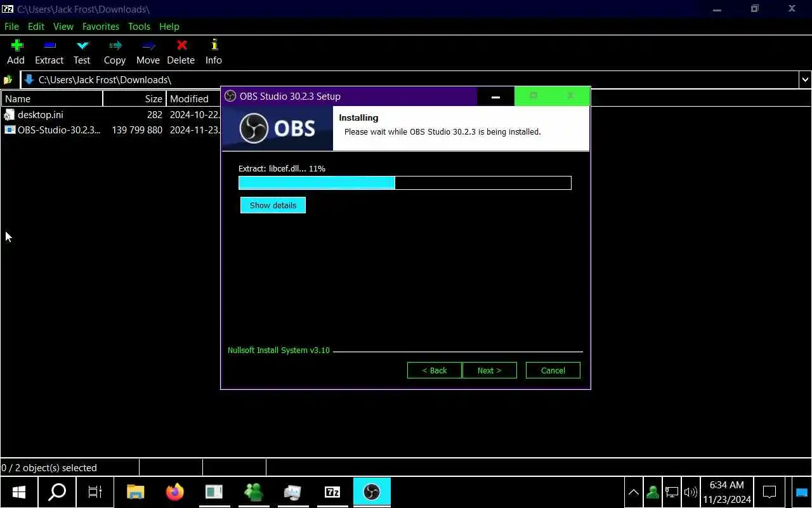Open Windows taskbar search

[x=57, y=491]
